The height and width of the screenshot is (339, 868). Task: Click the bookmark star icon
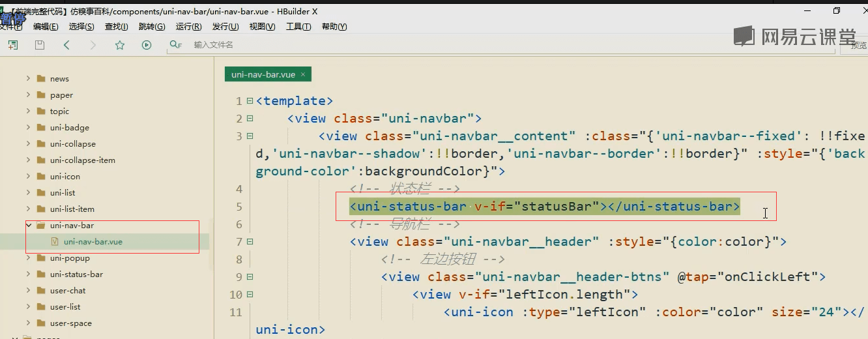120,45
